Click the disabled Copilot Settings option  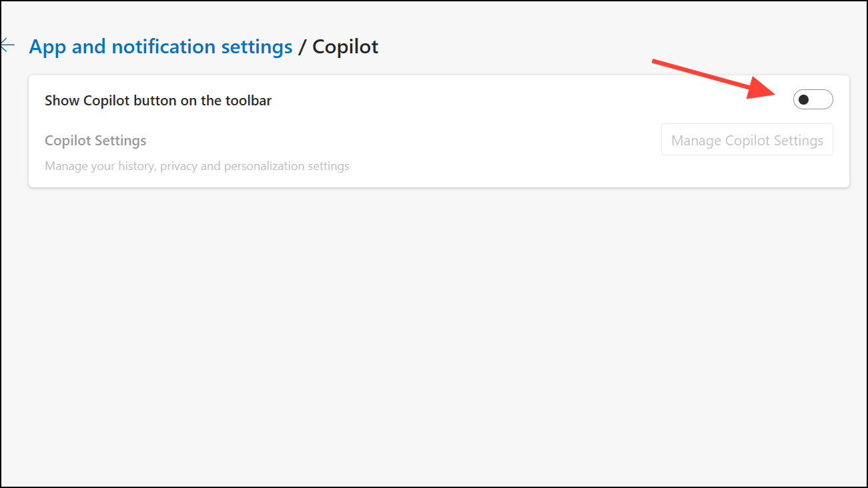click(95, 140)
